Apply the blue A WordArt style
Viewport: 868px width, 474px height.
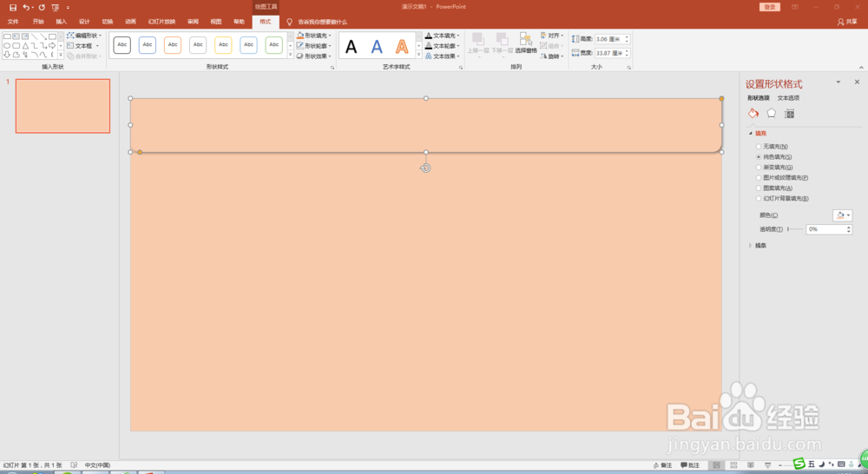tap(377, 47)
